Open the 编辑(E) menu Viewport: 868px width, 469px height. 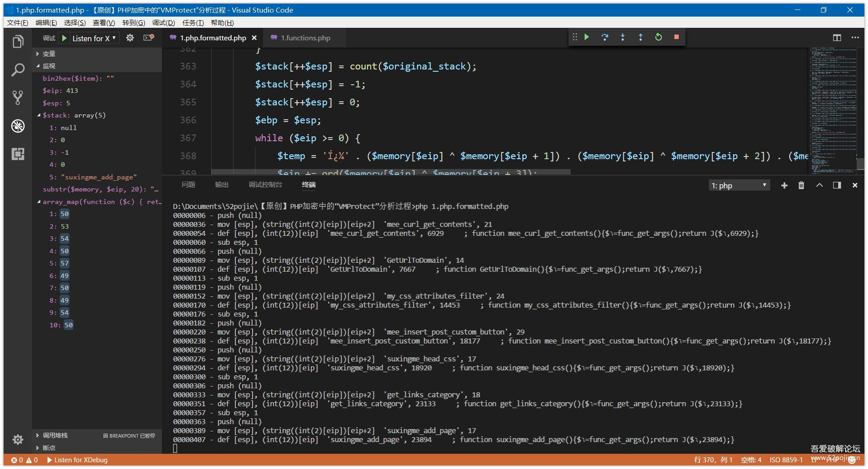point(46,23)
